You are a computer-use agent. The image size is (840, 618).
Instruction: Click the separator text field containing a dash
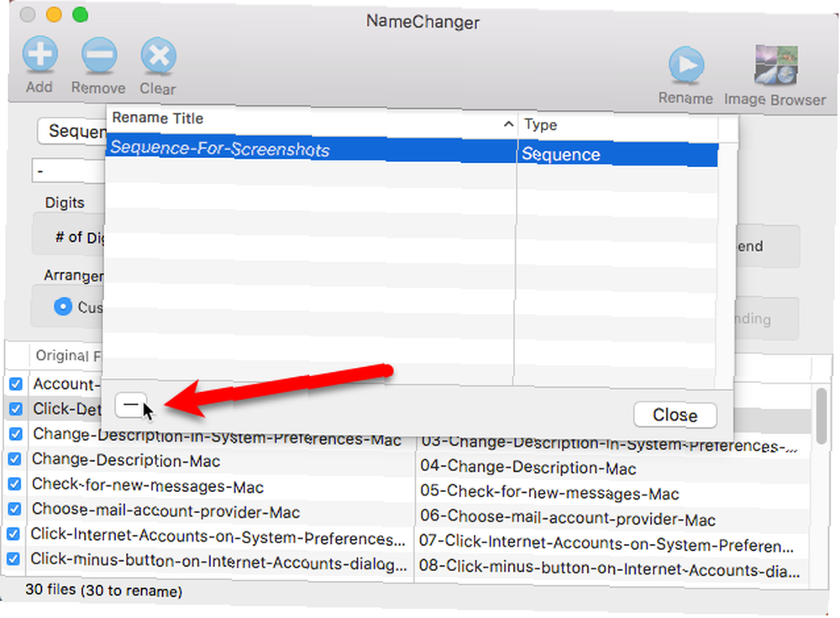pos(69,170)
